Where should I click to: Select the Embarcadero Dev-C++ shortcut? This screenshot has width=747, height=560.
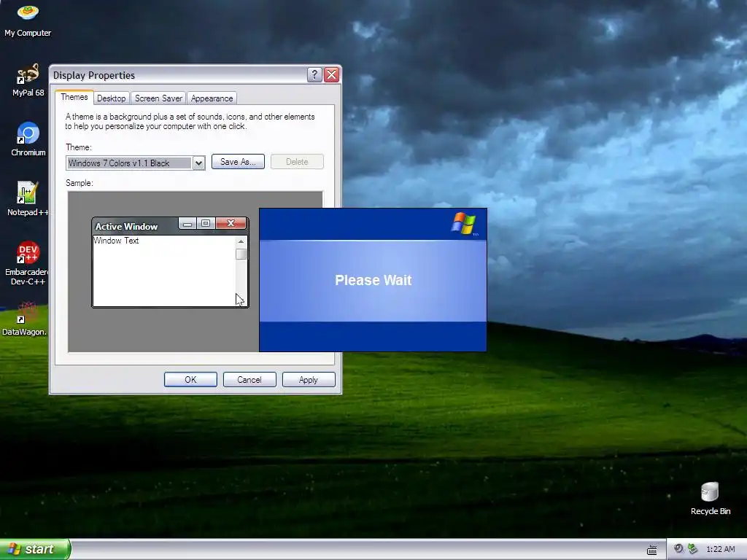click(27, 262)
